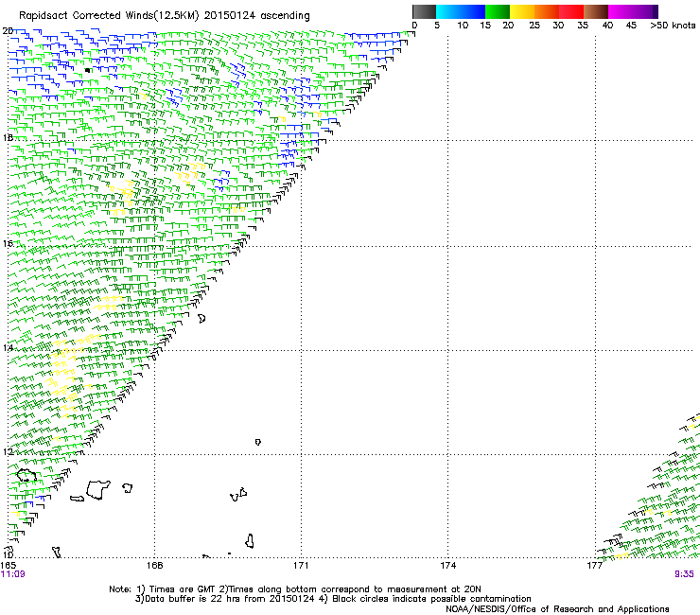Click the orange 25-30 knots legend segment
The height and width of the screenshot is (615, 700).
click(x=547, y=11)
